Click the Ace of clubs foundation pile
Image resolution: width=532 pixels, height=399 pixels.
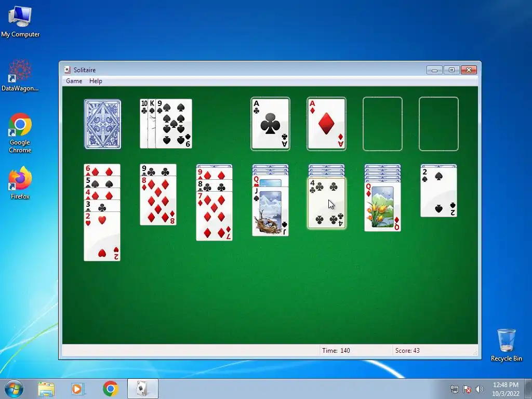[x=270, y=124]
